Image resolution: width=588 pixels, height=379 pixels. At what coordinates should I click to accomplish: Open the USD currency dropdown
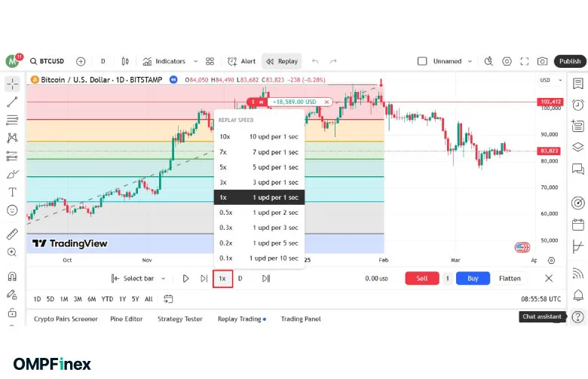point(545,79)
